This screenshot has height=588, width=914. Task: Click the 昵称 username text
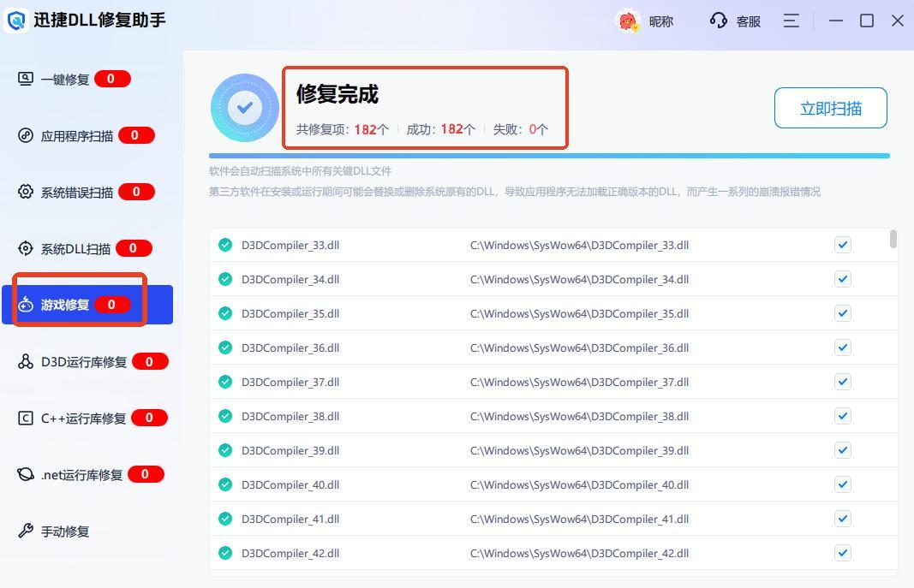[660, 21]
